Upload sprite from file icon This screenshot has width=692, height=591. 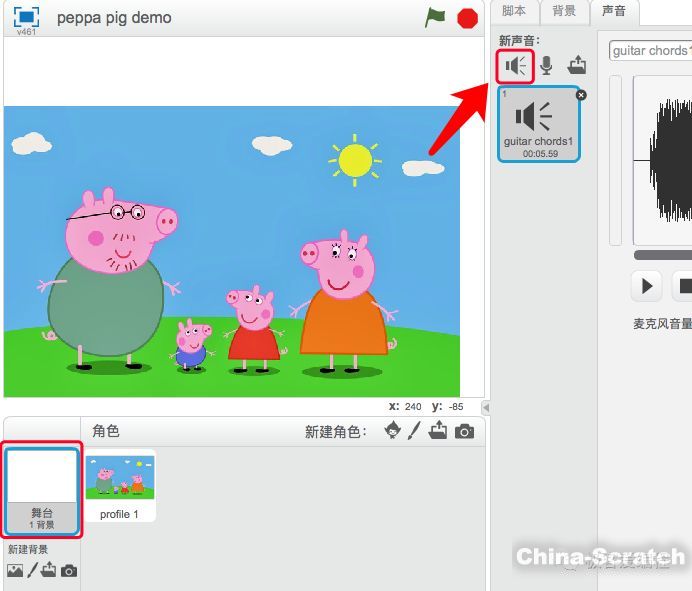pyautogui.click(x=438, y=431)
